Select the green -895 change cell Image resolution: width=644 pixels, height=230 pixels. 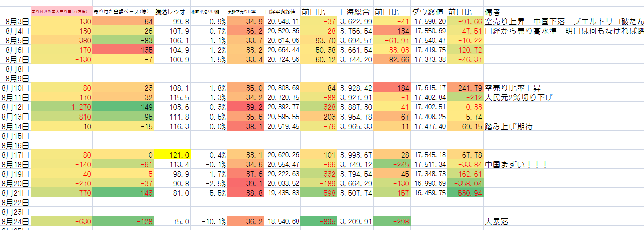coord(319,221)
